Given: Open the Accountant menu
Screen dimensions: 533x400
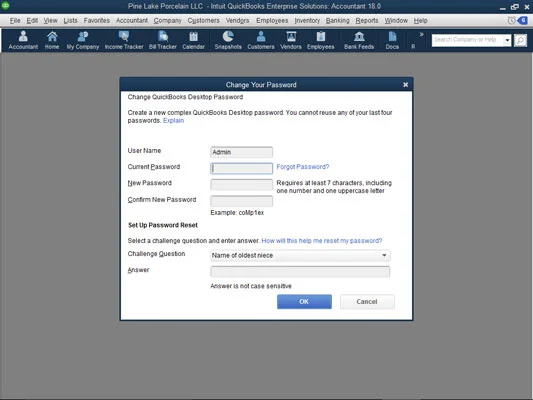Looking at the screenshot, I should (132, 21).
